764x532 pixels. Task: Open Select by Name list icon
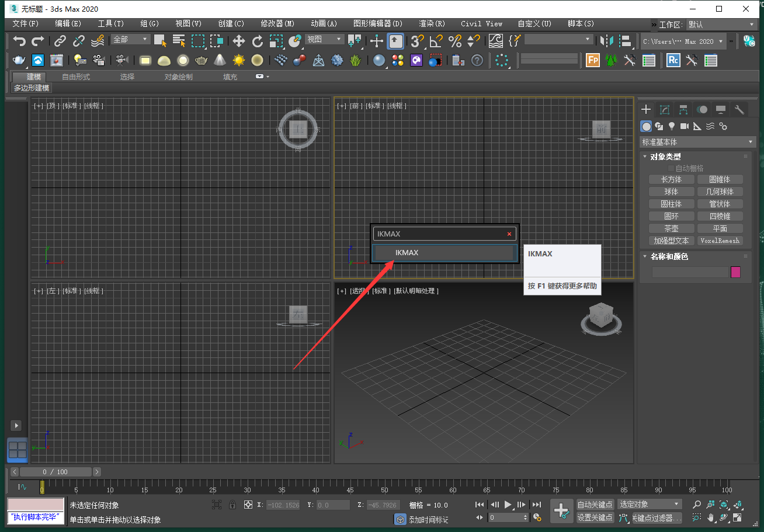(179, 41)
